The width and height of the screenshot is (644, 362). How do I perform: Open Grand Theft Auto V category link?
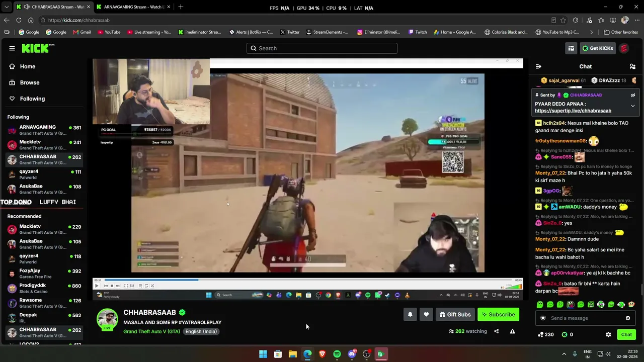click(x=151, y=331)
